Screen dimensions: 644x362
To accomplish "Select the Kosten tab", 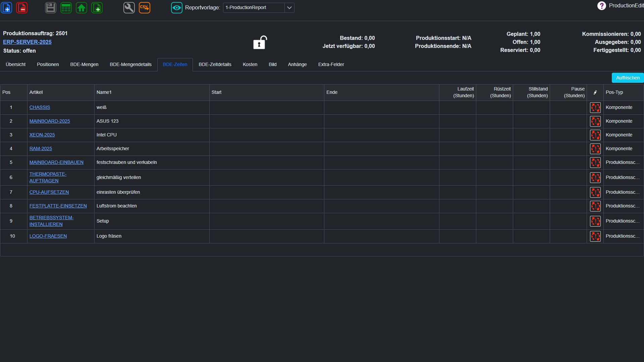I will click(x=250, y=64).
